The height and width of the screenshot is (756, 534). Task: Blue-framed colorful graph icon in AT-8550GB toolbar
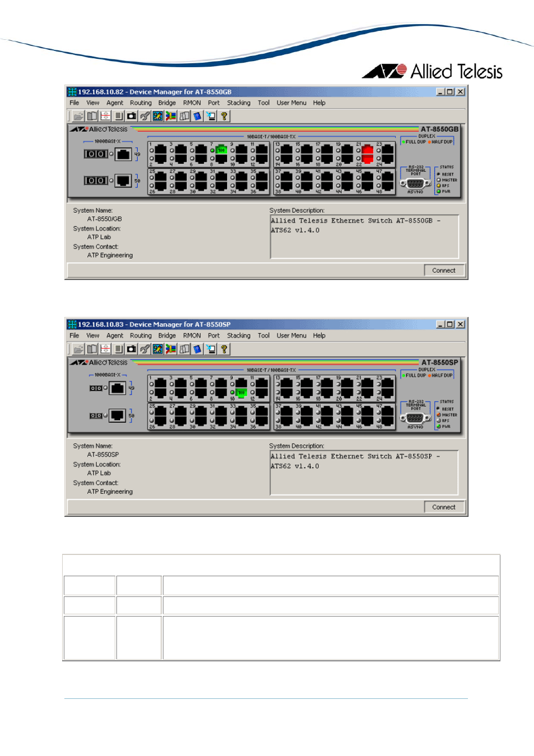[x=158, y=116]
